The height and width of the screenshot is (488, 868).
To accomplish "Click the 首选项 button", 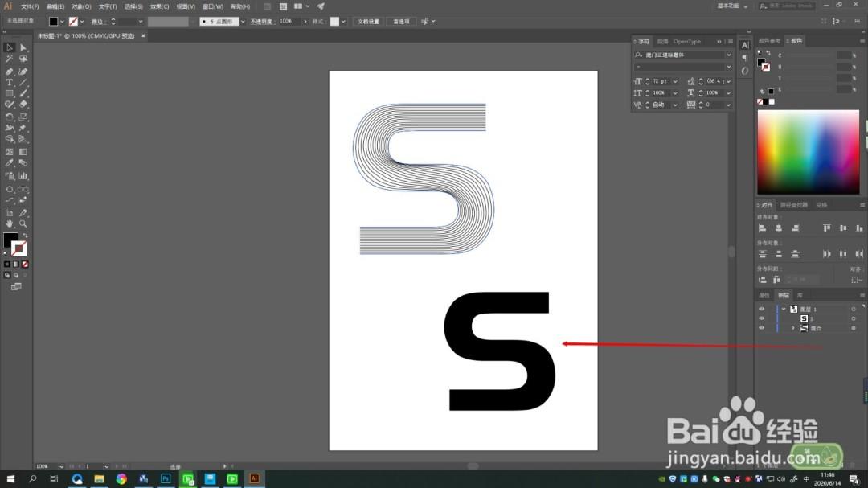I will [x=401, y=22].
